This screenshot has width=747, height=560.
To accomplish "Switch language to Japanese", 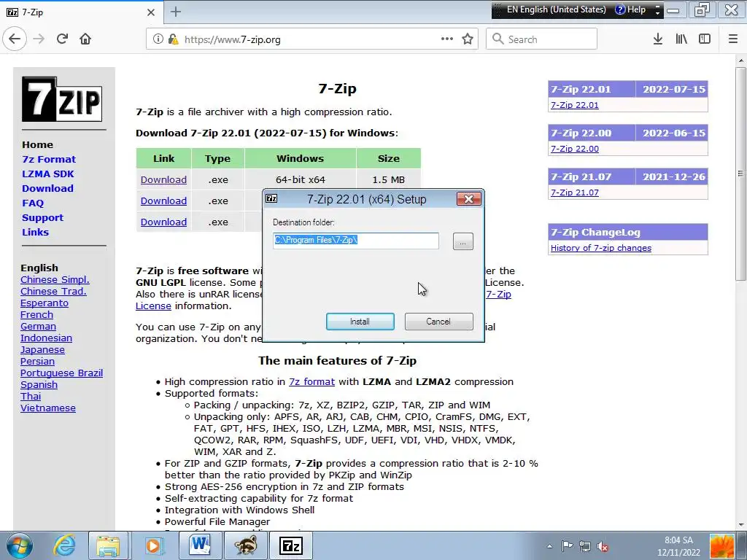I will [x=42, y=350].
